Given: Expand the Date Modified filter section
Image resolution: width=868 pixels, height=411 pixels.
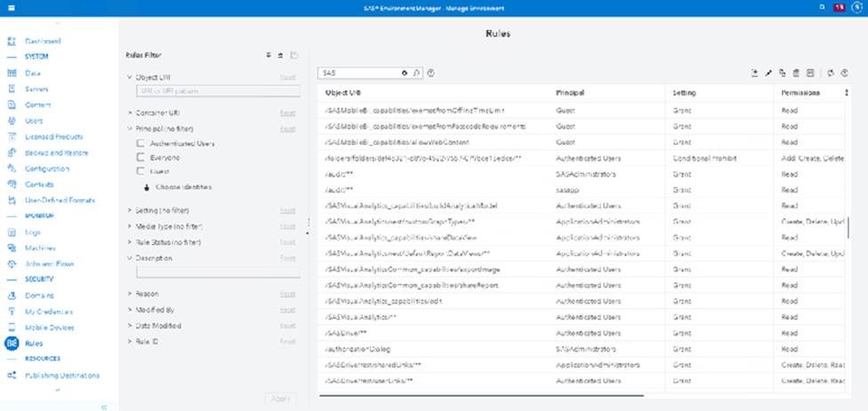Looking at the screenshot, I should click(x=130, y=326).
